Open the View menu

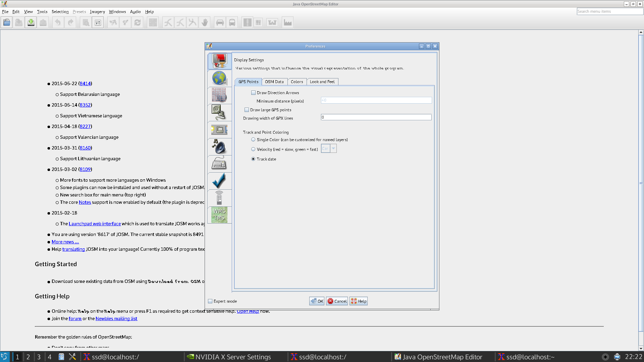[x=29, y=12]
